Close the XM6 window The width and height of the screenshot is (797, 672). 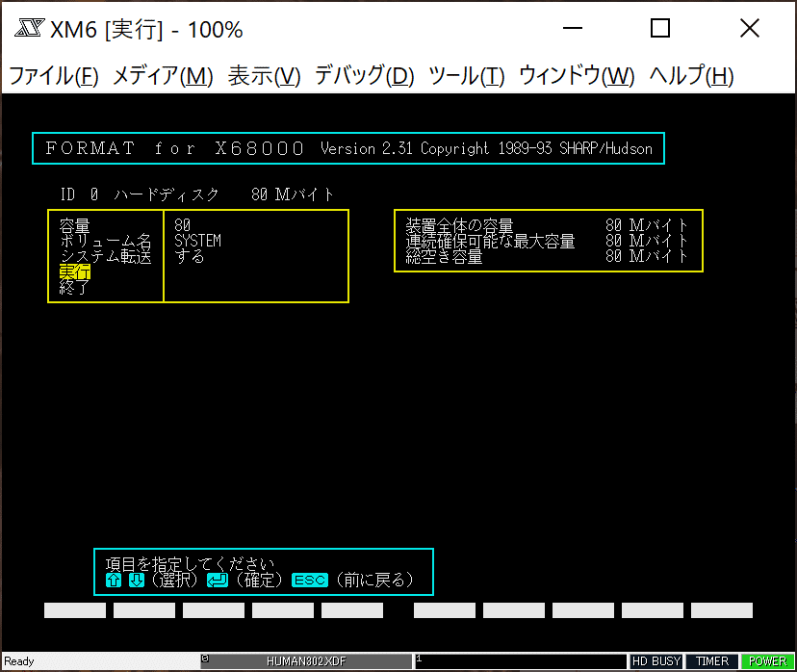[750, 29]
